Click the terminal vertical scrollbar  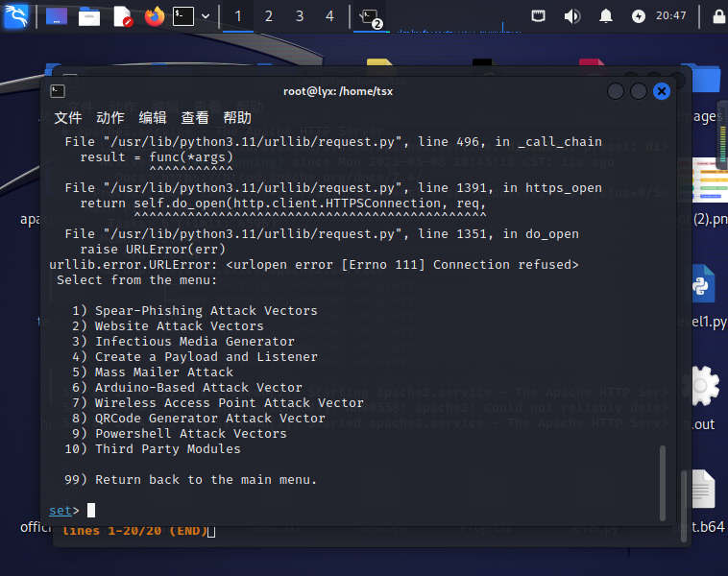(x=663, y=483)
